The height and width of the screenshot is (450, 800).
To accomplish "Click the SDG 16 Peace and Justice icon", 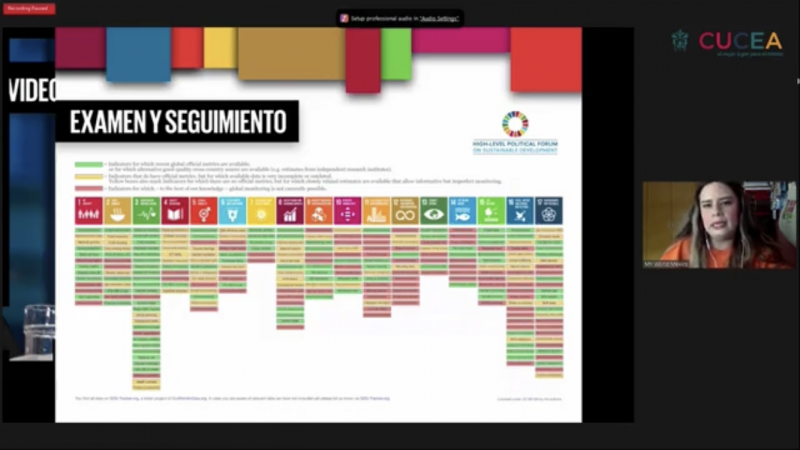I will 520,210.
